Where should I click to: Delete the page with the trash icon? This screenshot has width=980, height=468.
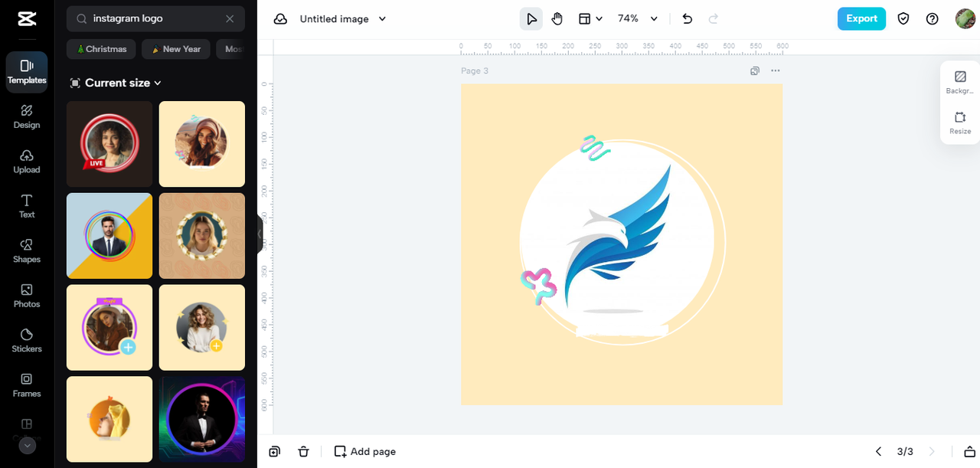coord(303,451)
